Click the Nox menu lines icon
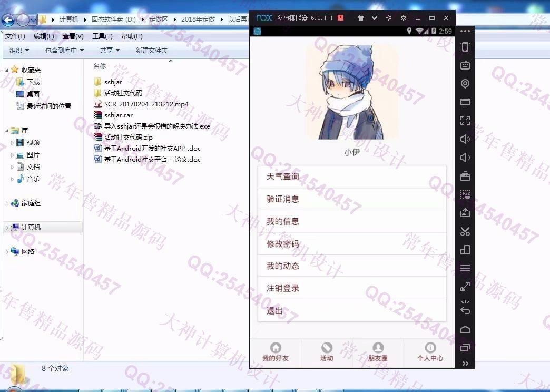550x392 pixels. click(x=465, y=269)
